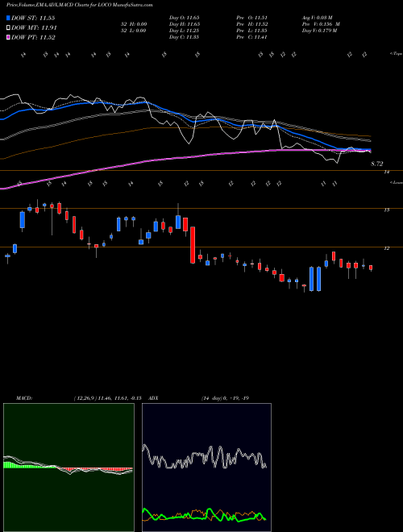Click the chart title mentioning LOCO MunafaSutra.com
403x532 pixels.
click(x=79, y=5)
